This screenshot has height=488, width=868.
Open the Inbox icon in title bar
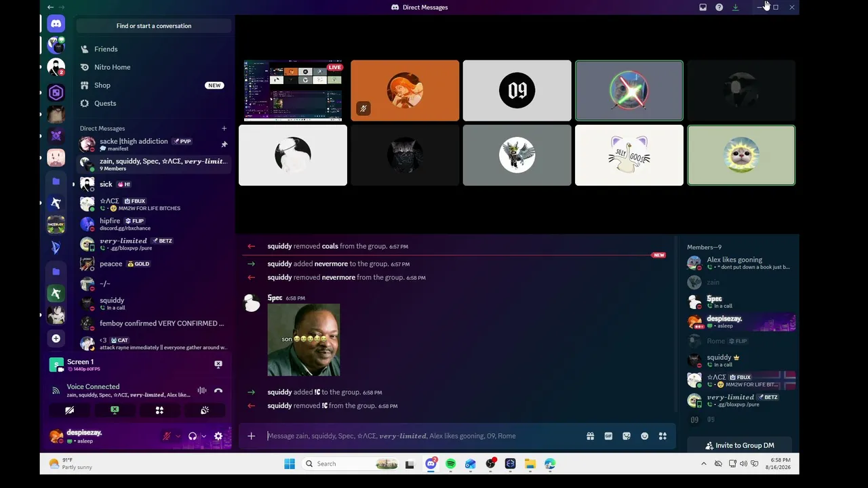[x=703, y=7]
